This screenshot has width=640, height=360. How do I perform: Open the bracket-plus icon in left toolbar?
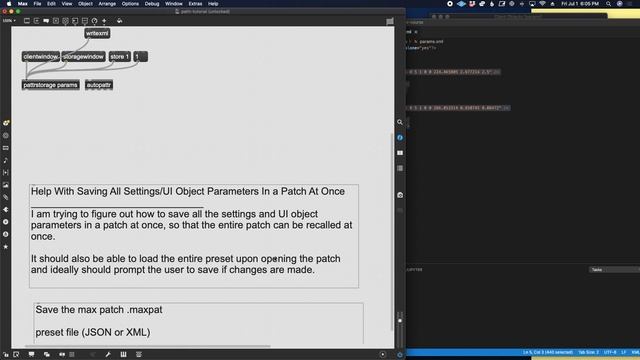[6, 173]
